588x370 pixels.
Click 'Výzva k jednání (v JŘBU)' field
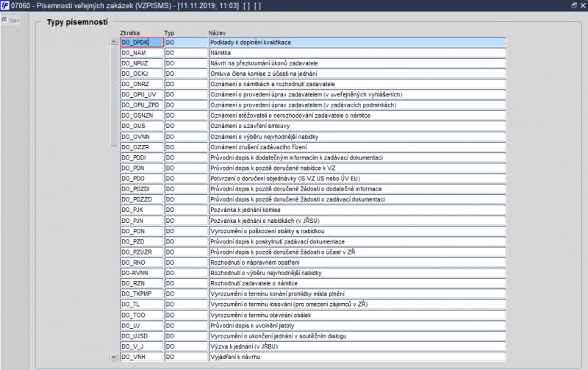[x=357, y=346]
